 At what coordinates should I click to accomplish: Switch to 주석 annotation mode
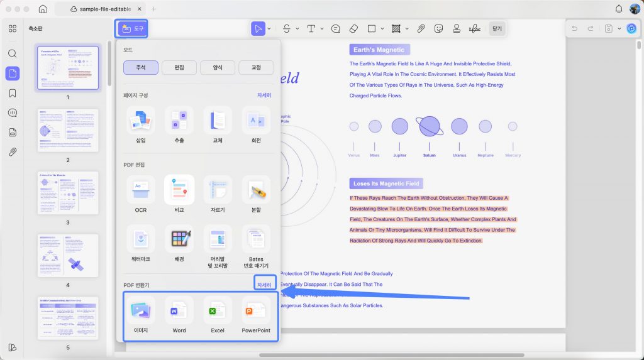140,67
